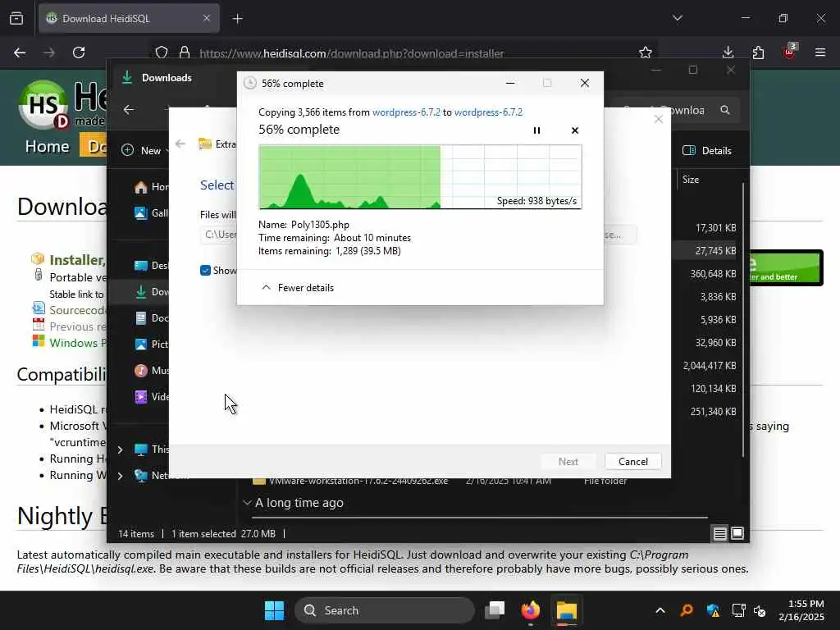
Task: Open the source wordpress-6.7.2 link
Action: (x=406, y=112)
